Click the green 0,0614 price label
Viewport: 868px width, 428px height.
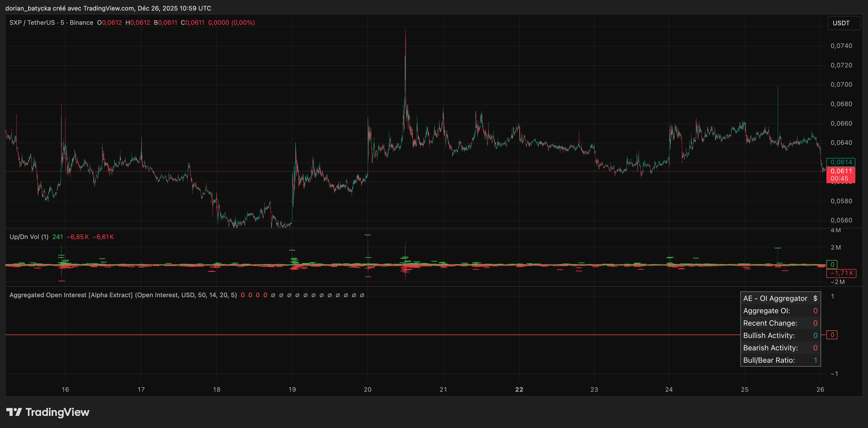pyautogui.click(x=841, y=162)
